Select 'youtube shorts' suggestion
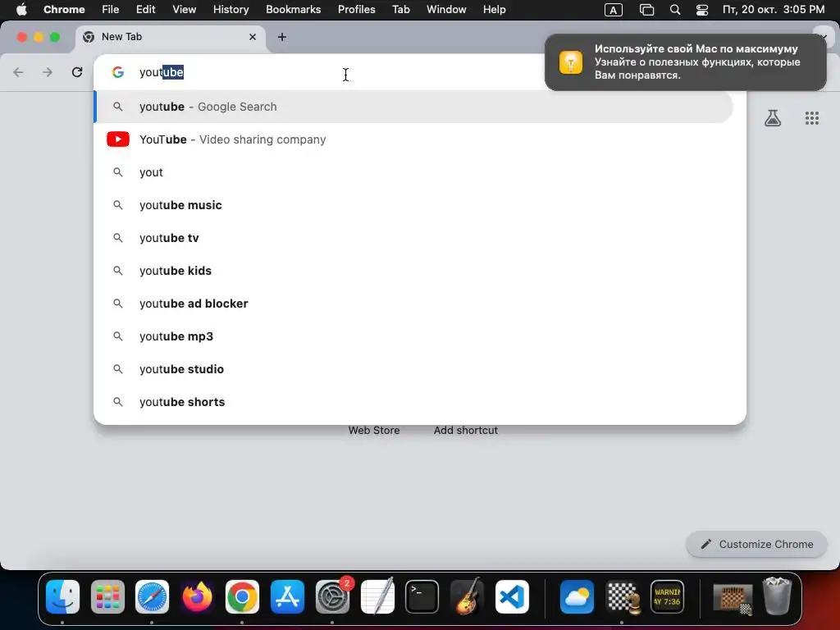This screenshot has width=840, height=630. 413,402
